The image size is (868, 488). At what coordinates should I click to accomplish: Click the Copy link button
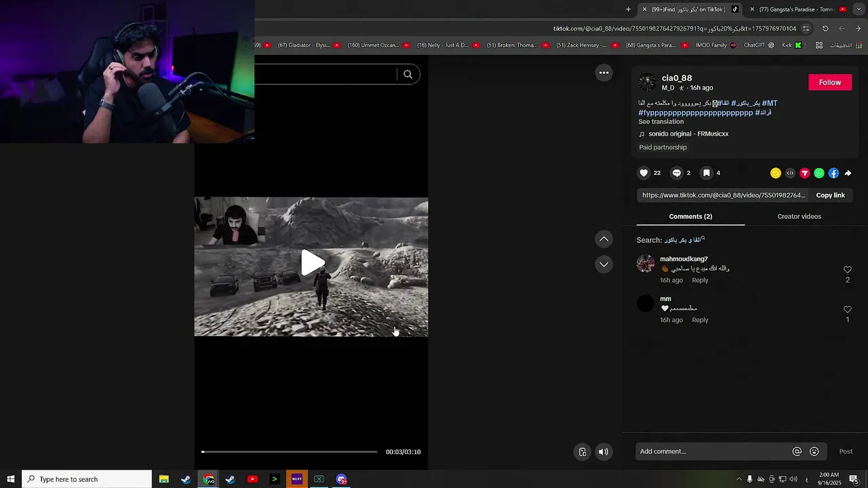pos(830,195)
